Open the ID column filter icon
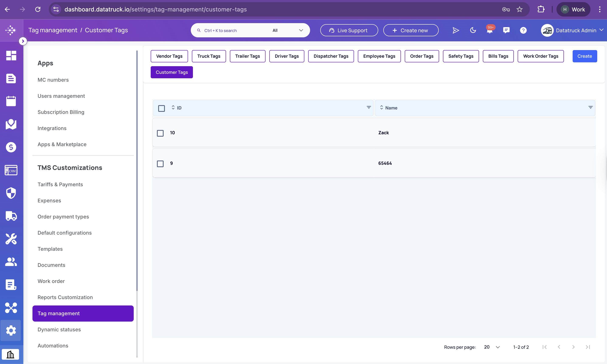The height and width of the screenshot is (364, 607). [x=368, y=107]
